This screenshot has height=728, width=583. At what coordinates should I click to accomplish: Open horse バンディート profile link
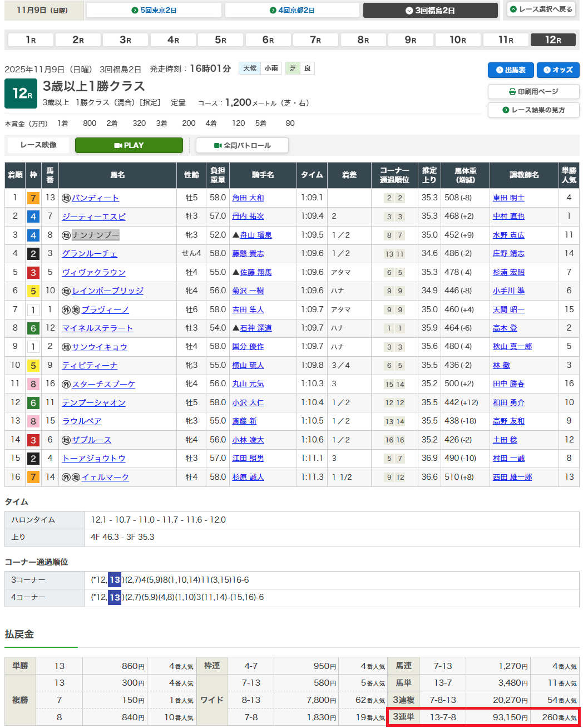pyautogui.click(x=95, y=198)
